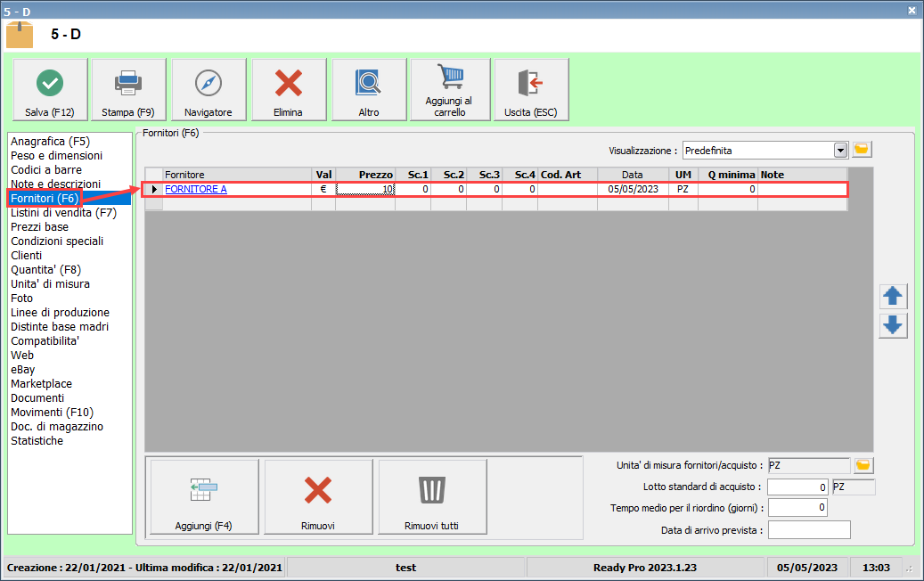The height and width of the screenshot is (581, 924).
Task: Open the FORNITORE A link
Action: coord(196,189)
